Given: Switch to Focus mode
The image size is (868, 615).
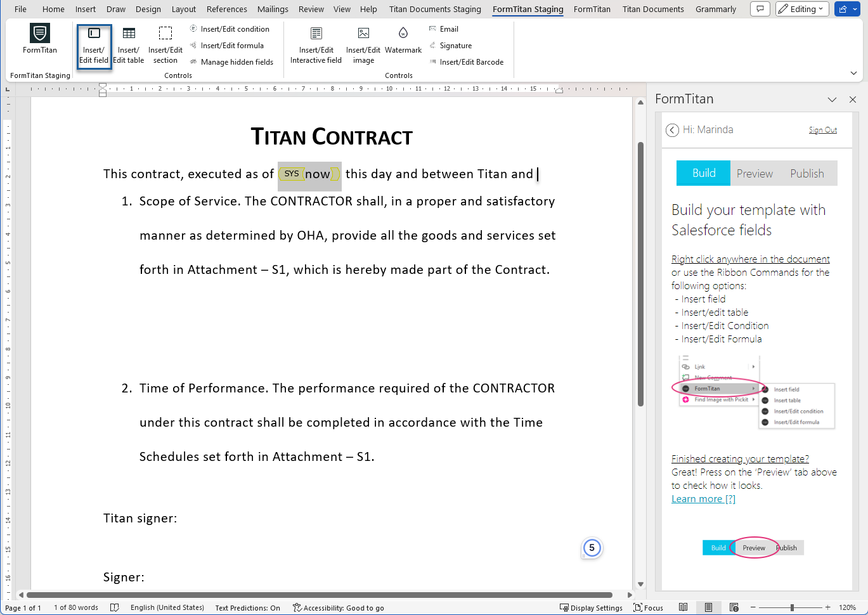Looking at the screenshot, I should [649, 607].
